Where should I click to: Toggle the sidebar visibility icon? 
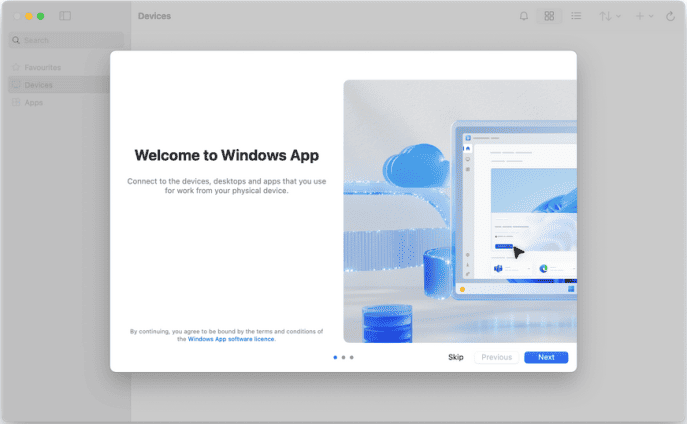(65, 16)
